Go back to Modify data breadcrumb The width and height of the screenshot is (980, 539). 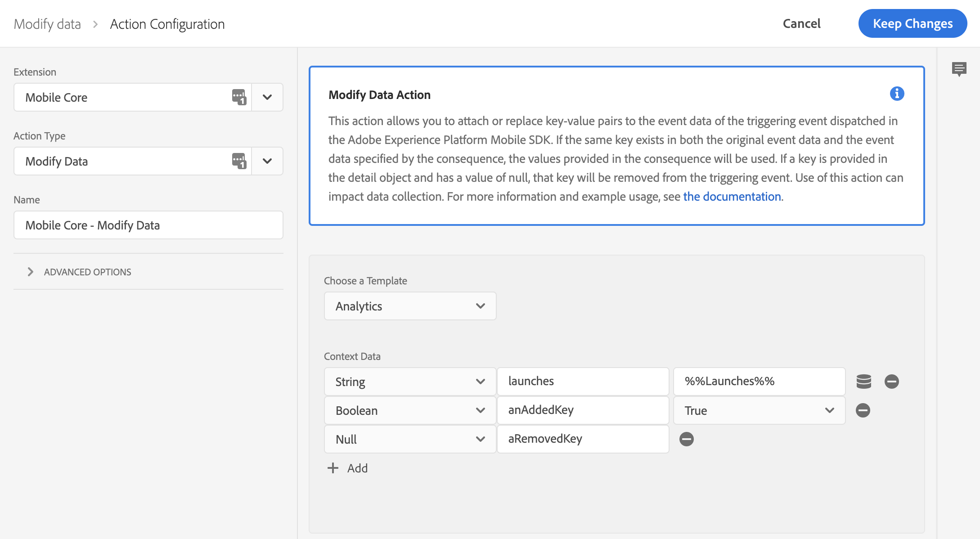[47, 24]
